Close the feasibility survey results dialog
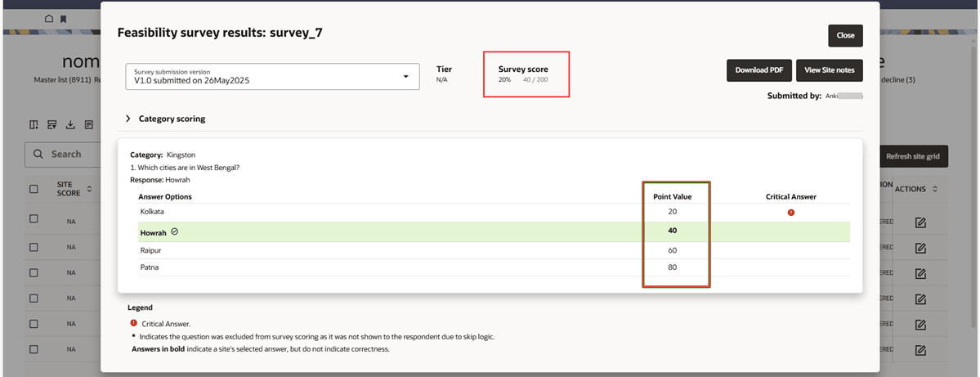 (845, 36)
